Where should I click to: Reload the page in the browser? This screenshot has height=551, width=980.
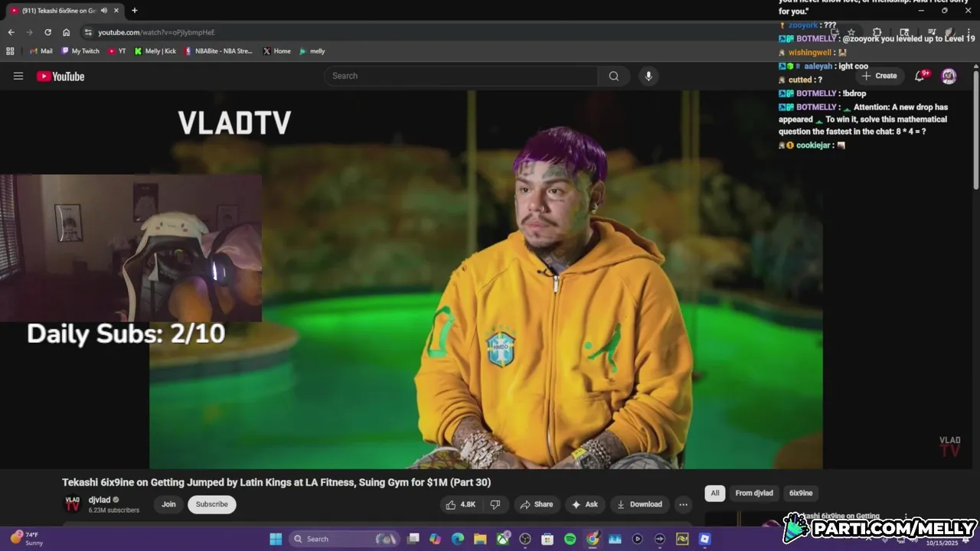(47, 32)
